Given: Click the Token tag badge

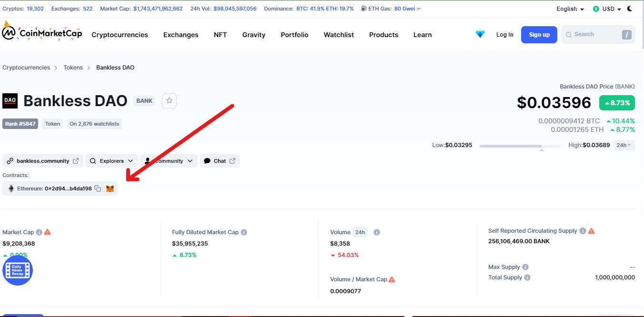Looking at the screenshot, I should tap(52, 124).
